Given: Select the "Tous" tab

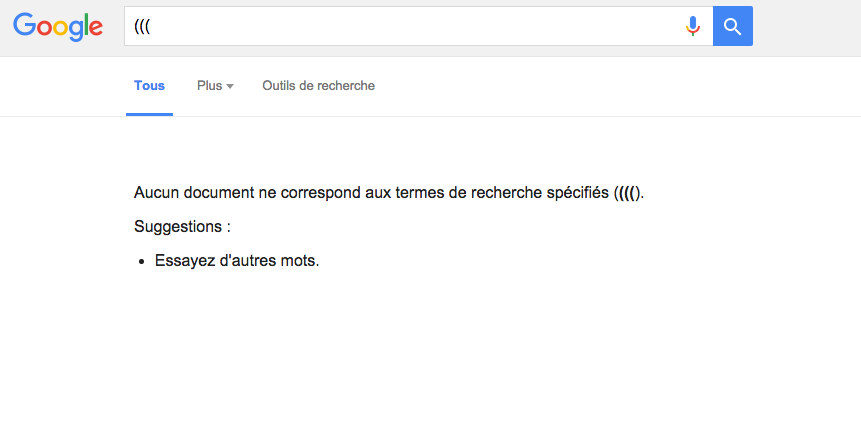Looking at the screenshot, I should click(149, 86).
